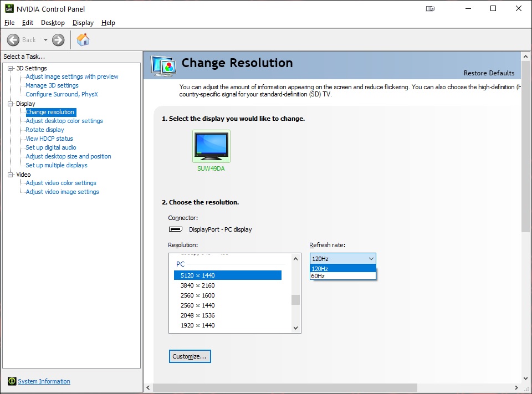Click the Change Resolution header icon

point(163,65)
